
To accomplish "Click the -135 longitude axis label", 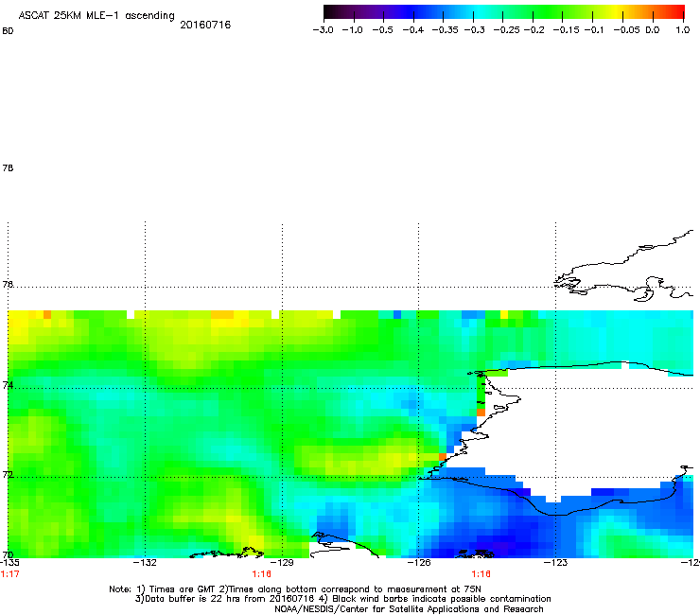I will click(x=9, y=563).
